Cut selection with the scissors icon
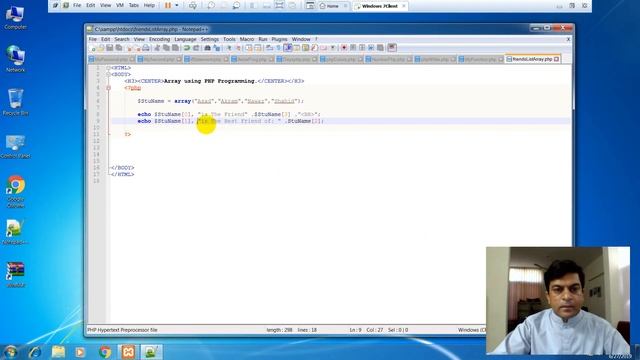640x360 pixels. pyautogui.click(x=157, y=48)
